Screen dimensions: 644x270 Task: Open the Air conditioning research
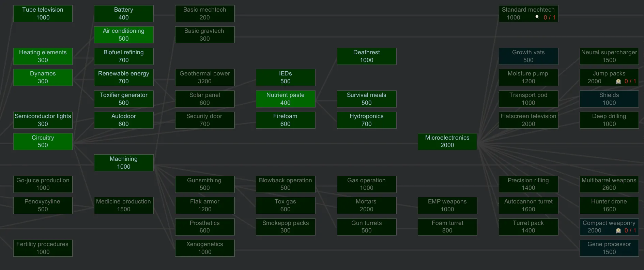[x=124, y=35]
